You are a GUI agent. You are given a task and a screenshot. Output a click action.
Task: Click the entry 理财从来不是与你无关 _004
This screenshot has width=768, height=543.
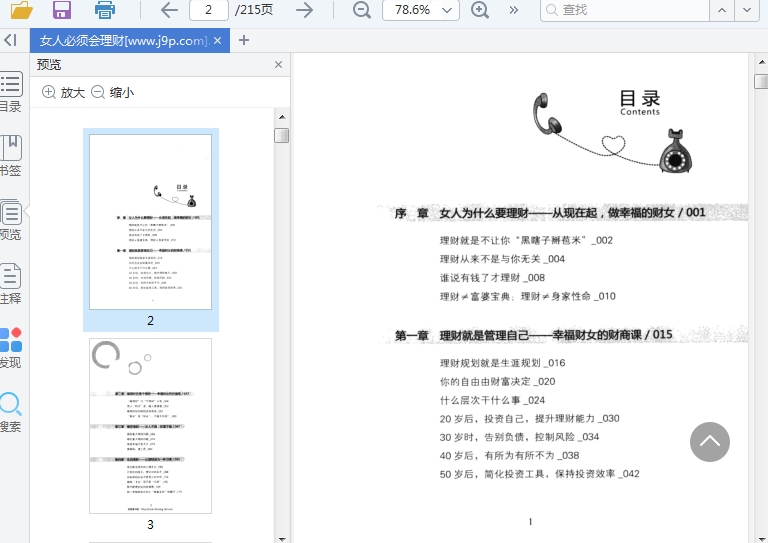coord(502,259)
